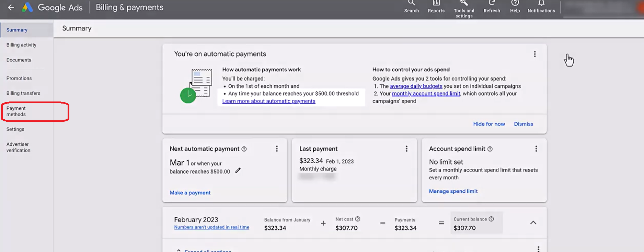Viewport: 644px width, 252px height.
Task: Open Tools and settings
Action: (464, 9)
